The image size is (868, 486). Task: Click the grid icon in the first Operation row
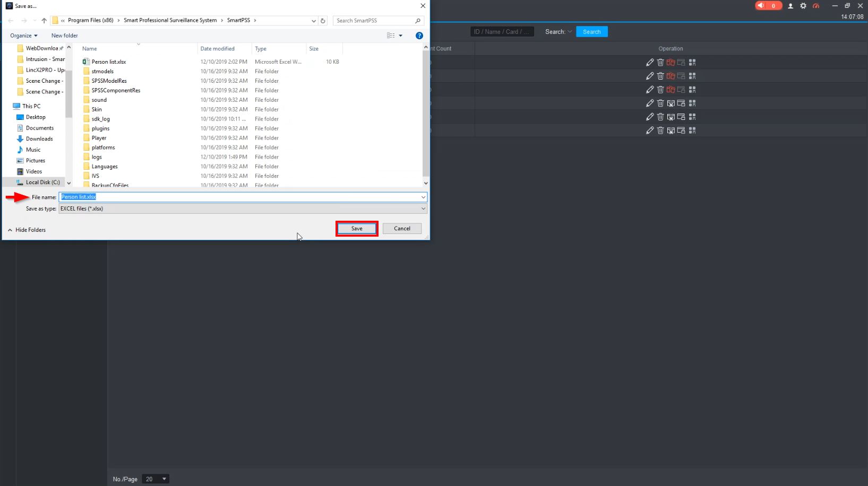(692, 62)
